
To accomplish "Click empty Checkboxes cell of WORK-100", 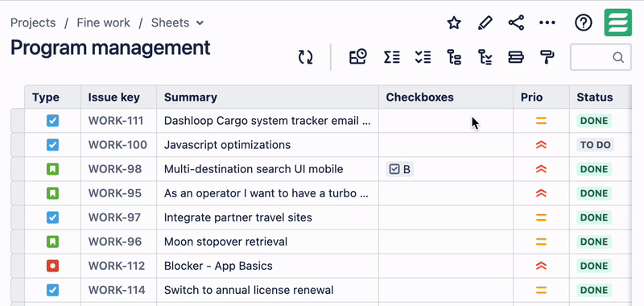I will [x=446, y=145].
